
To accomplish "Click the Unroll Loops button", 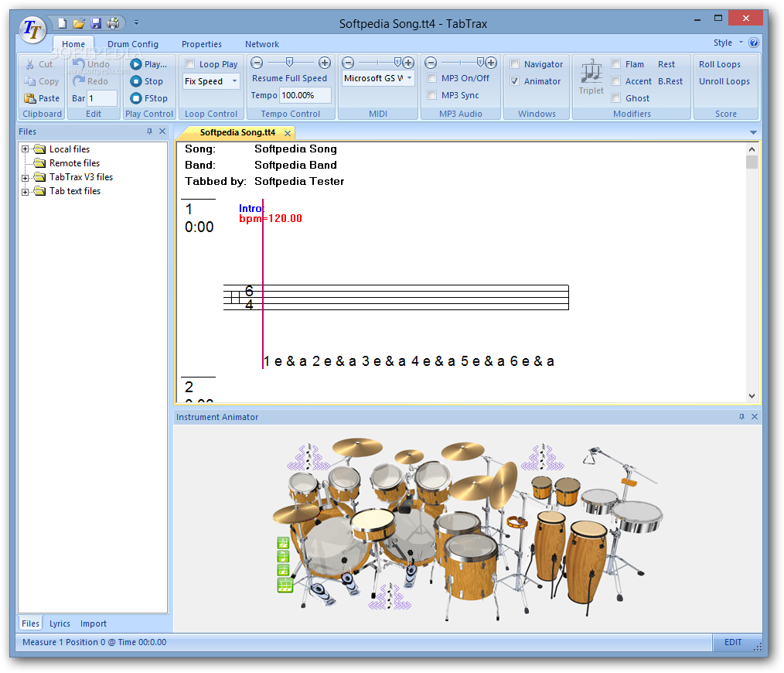I will pyautogui.click(x=724, y=81).
